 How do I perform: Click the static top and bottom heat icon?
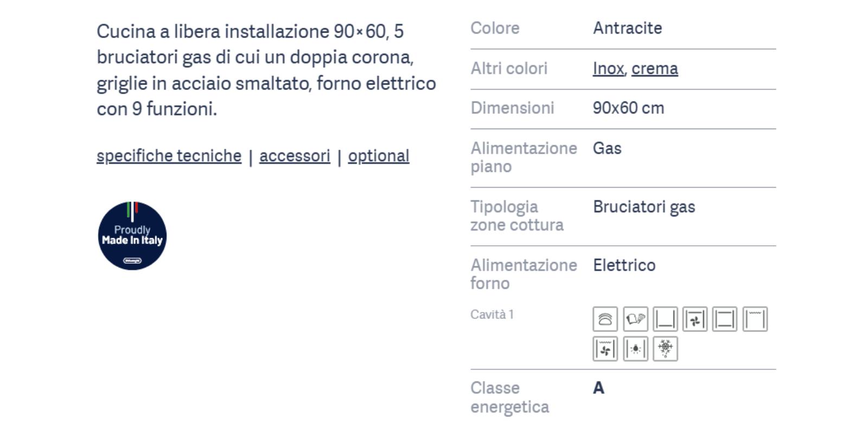click(x=725, y=319)
